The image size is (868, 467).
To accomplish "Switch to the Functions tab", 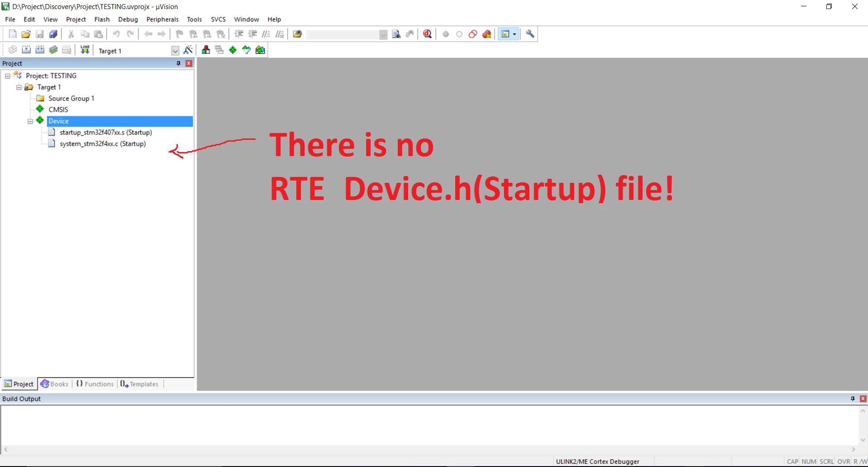I will pyautogui.click(x=95, y=384).
